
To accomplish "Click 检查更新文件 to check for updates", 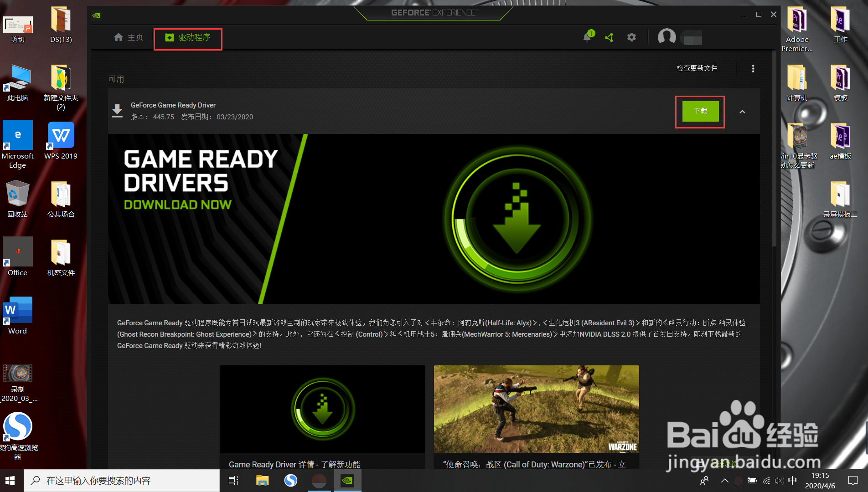I will [x=697, y=68].
